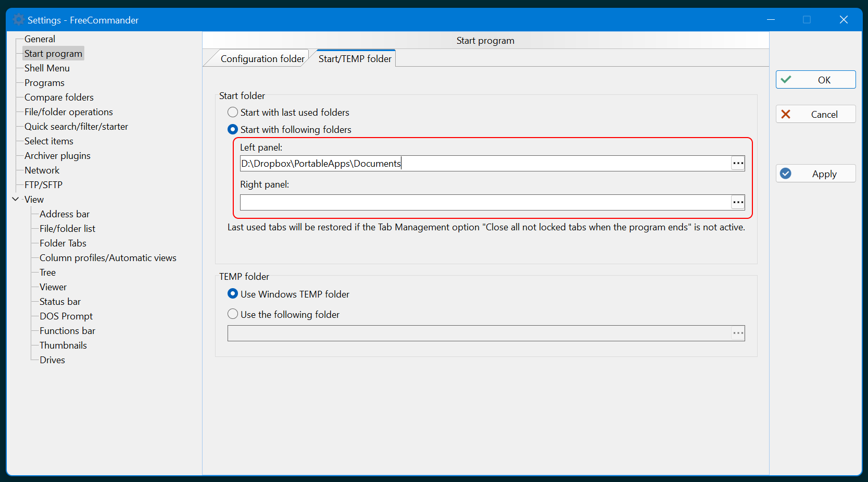The height and width of the screenshot is (482, 868).
Task: Open the Start/TEMP folder tab
Action: (355, 59)
